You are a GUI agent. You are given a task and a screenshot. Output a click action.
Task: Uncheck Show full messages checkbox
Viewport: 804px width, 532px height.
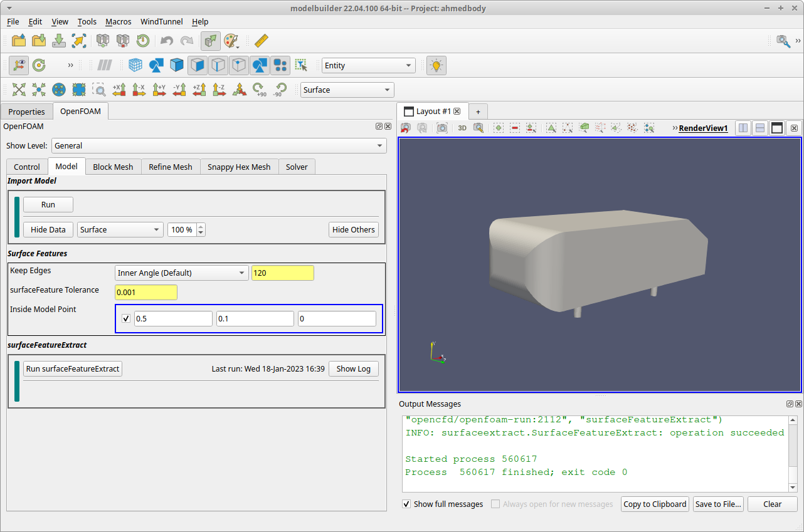click(x=406, y=504)
